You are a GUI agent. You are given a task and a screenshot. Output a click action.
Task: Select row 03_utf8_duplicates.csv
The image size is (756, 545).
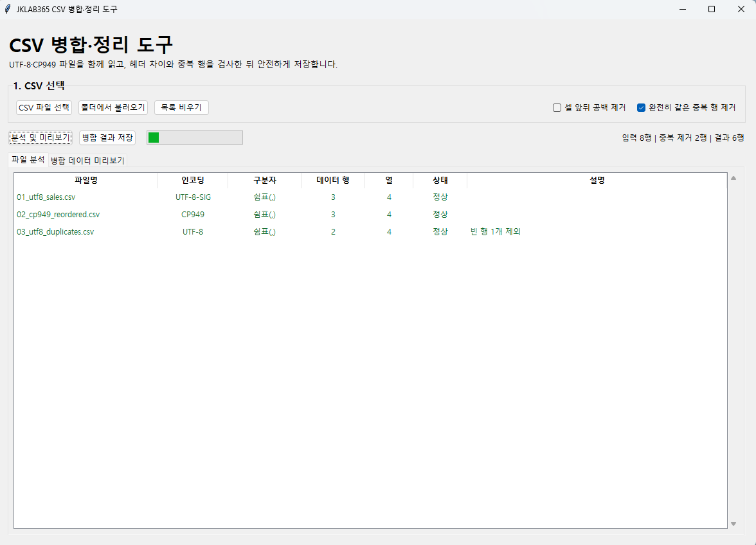coord(370,232)
